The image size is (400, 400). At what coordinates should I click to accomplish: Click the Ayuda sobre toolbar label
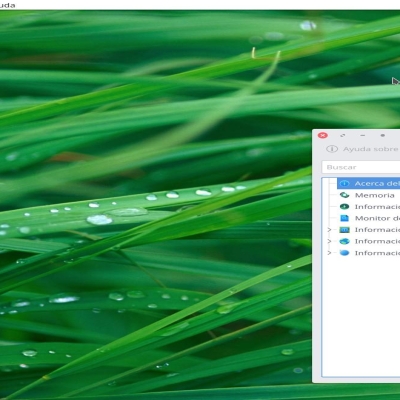[371, 149]
